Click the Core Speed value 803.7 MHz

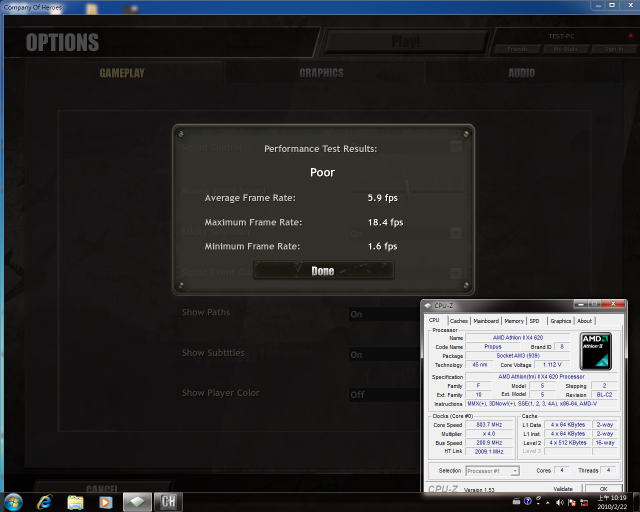[x=489, y=425]
